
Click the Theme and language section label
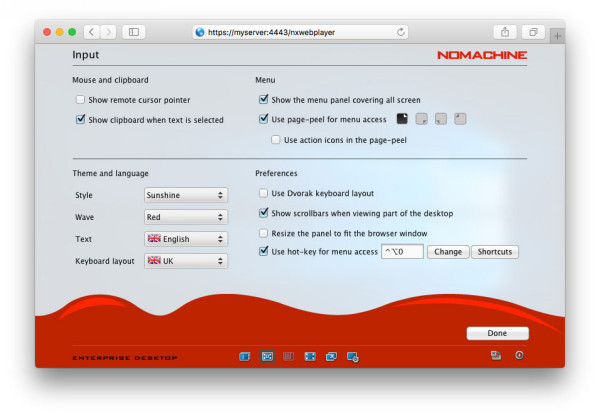(111, 173)
